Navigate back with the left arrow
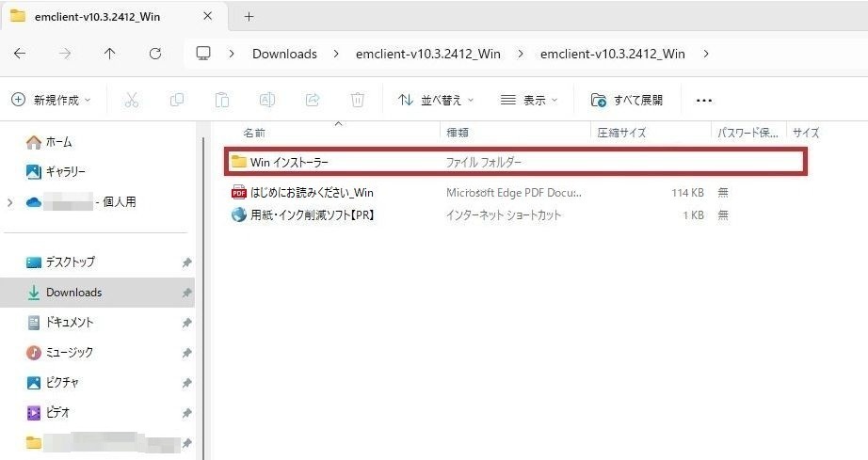The width and height of the screenshot is (868, 460). coord(20,54)
